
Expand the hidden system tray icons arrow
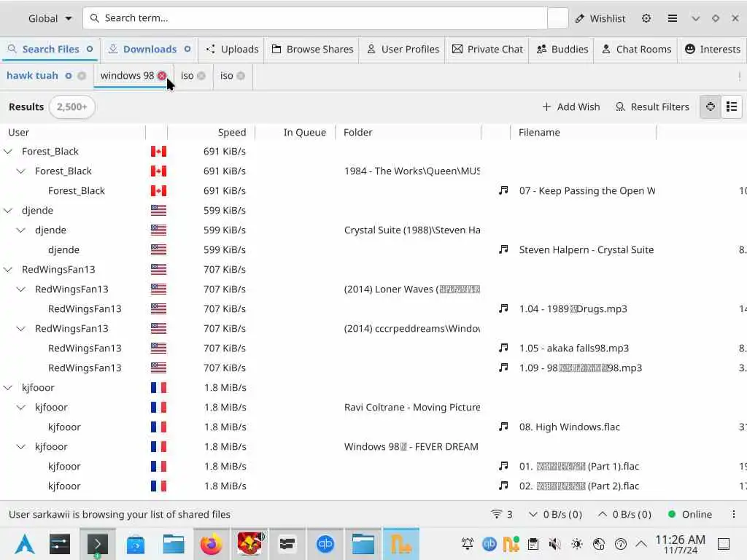tap(641, 544)
